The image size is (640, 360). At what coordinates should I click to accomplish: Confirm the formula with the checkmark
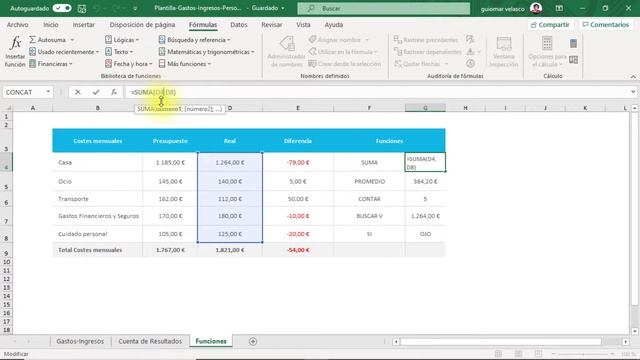[96, 92]
